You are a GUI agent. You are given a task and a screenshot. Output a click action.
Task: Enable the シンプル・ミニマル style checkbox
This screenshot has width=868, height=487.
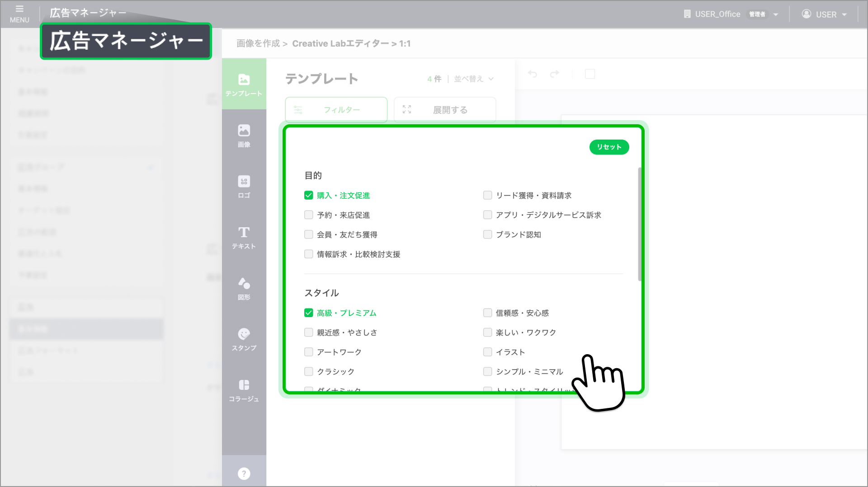tap(487, 371)
